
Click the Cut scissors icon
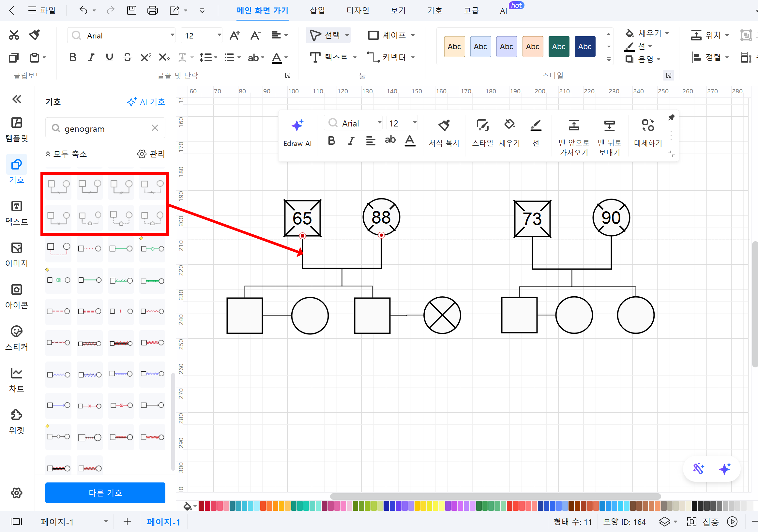coord(14,35)
